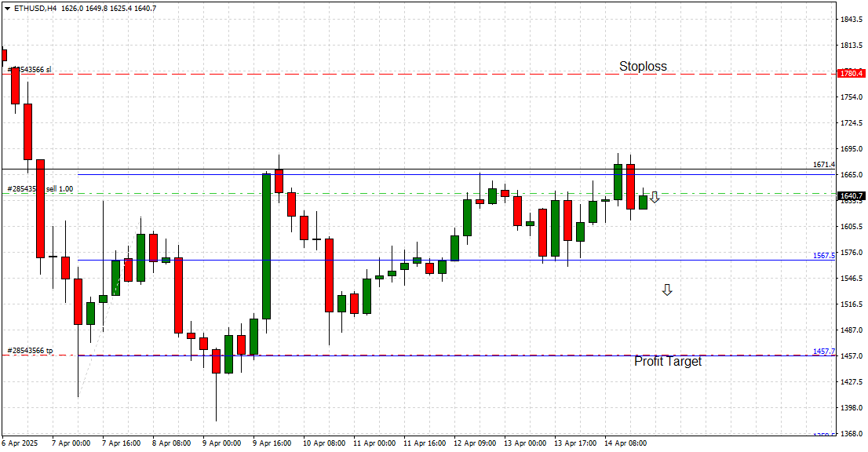868x452 pixels.
Task: Click the black 1640.7 current price tag
Action: (852, 196)
